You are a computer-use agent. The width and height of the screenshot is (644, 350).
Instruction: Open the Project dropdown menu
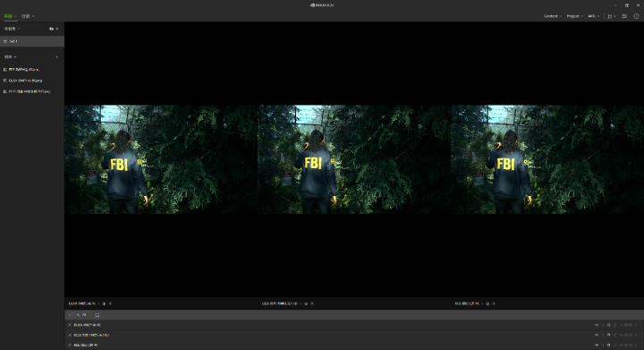pyautogui.click(x=574, y=16)
